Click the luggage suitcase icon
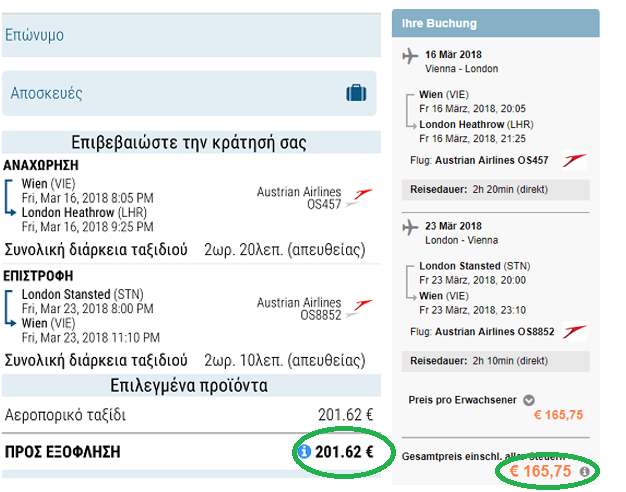Image resolution: width=626 pixels, height=492 pixels. (x=356, y=93)
